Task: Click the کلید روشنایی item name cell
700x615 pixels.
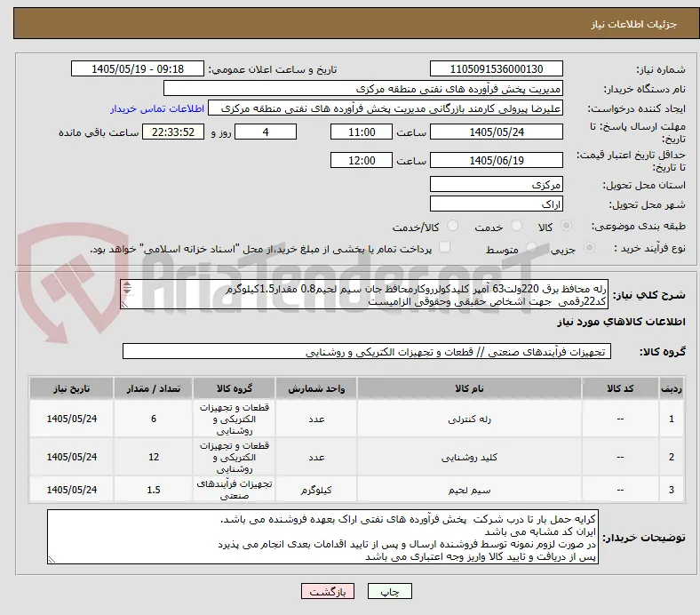Action: (469, 458)
